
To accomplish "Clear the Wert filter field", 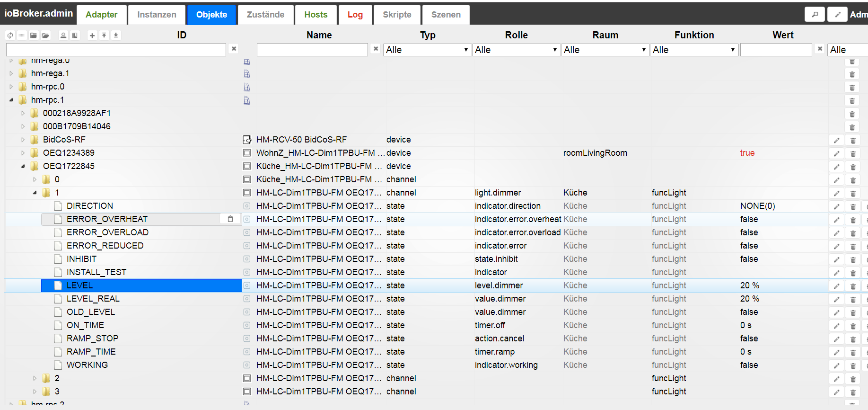I will 820,48.
